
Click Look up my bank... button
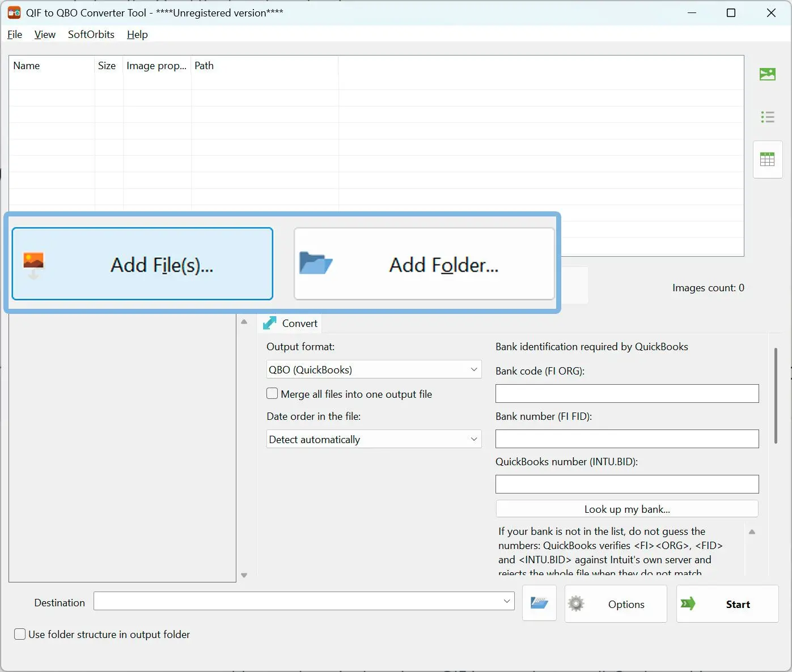[x=627, y=509]
